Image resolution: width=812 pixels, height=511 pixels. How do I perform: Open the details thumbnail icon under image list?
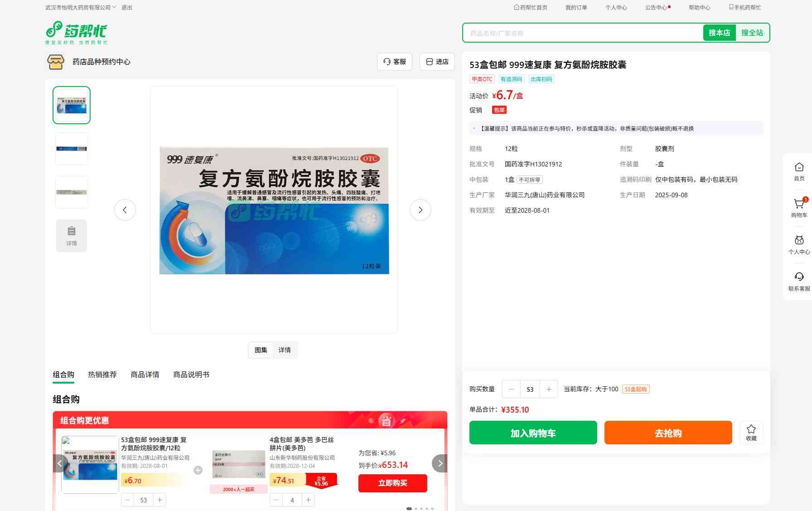pyautogui.click(x=72, y=235)
